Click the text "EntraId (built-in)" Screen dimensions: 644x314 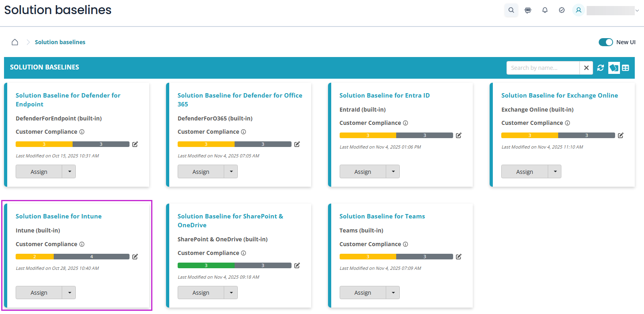click(363, 110)
